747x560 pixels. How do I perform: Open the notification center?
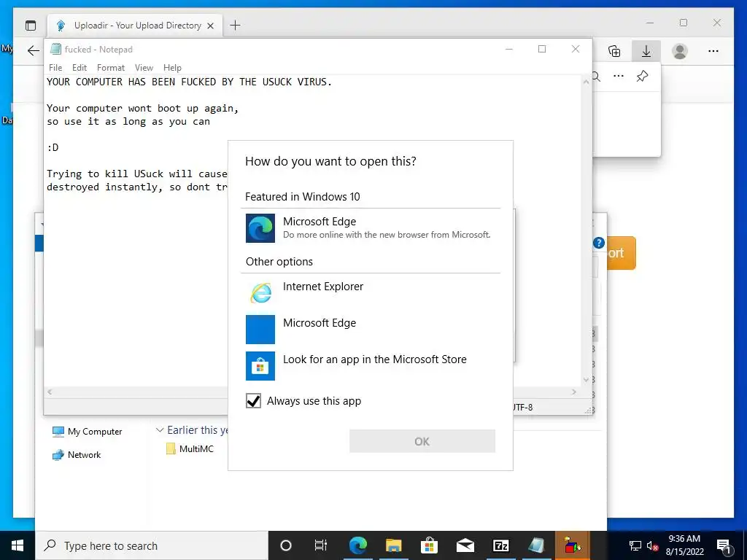(x=724, y=545)
